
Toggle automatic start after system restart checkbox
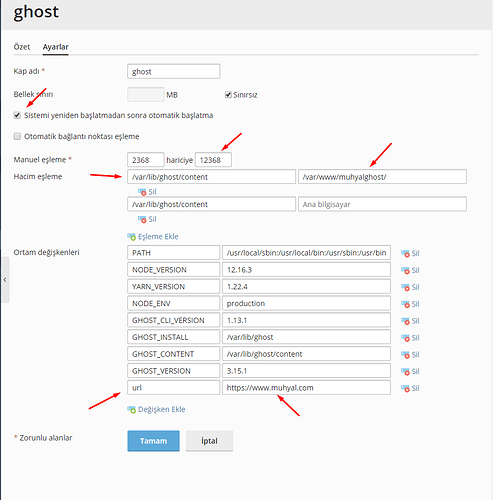17,115
